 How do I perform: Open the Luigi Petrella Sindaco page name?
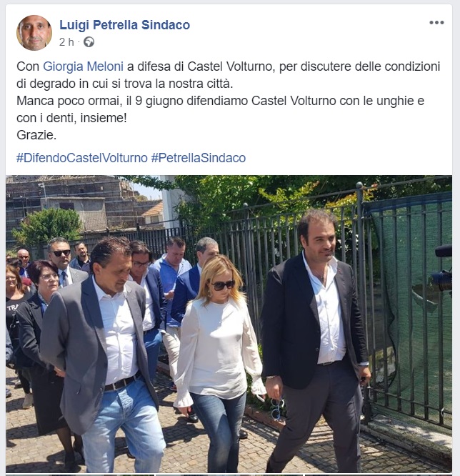pos(124,25)
